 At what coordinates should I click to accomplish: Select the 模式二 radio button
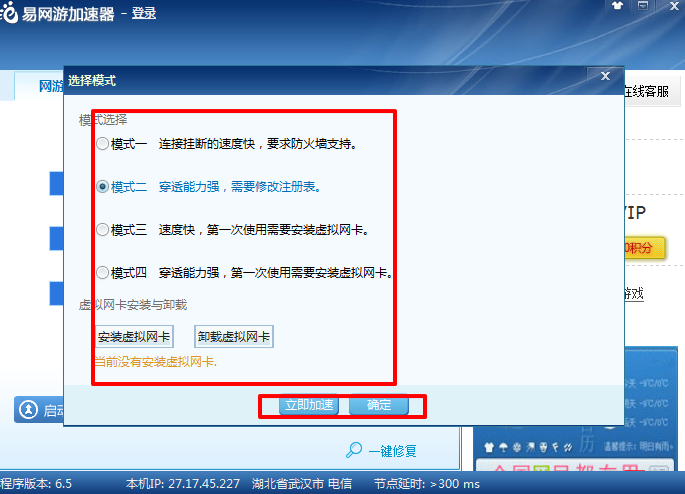(102, 187)
